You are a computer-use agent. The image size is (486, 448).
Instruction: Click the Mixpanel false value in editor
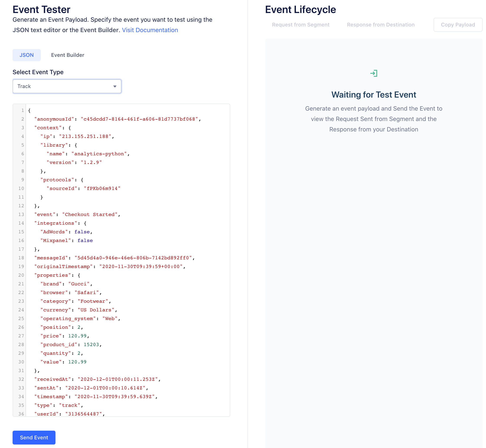click(85, 240)
